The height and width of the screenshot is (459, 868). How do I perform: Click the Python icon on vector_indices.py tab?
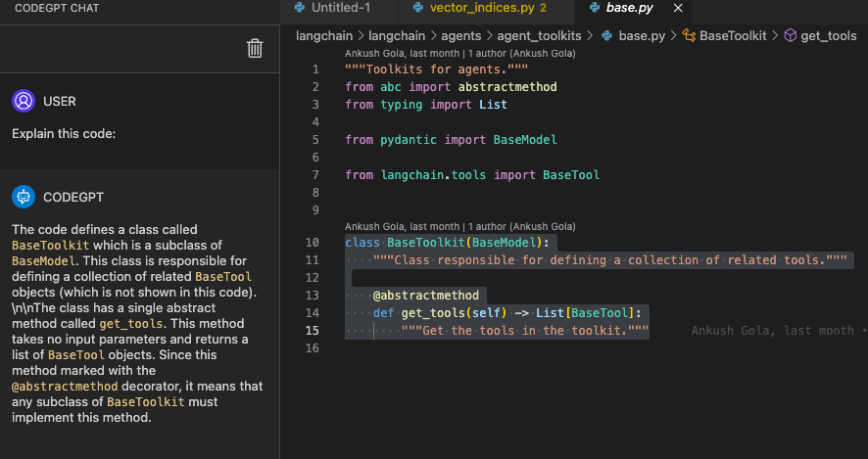point(418,8)
